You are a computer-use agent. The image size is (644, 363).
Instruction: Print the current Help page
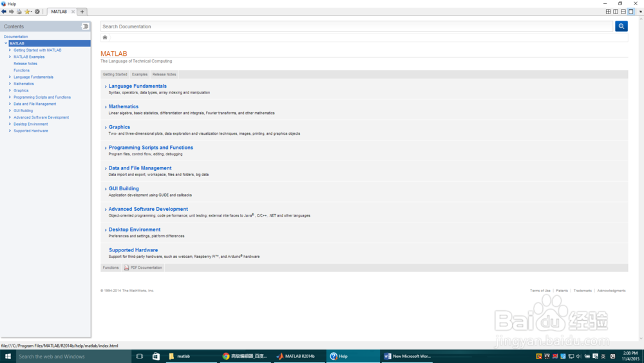tap(19, 12)
